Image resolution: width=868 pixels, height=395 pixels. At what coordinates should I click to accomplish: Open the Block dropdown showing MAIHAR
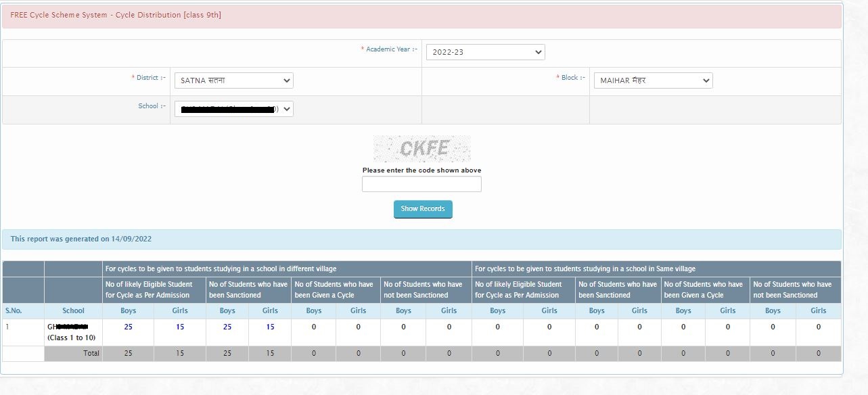click(652, 80)
